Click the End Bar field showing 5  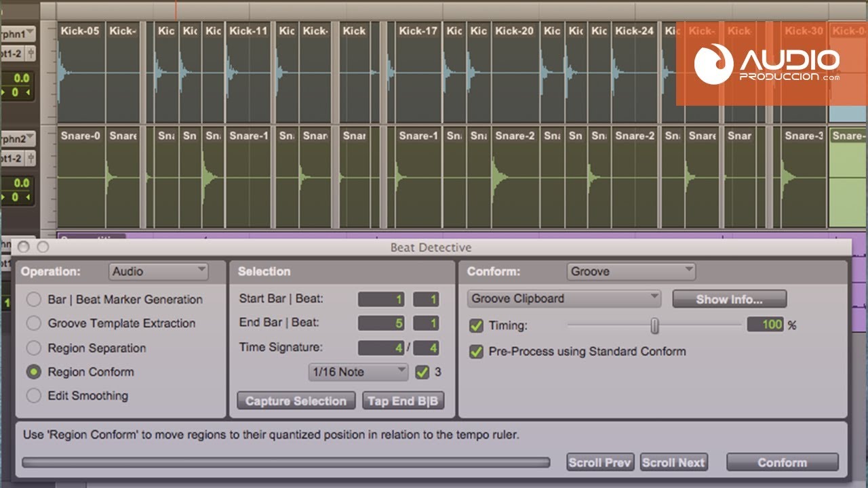point(381,323)
